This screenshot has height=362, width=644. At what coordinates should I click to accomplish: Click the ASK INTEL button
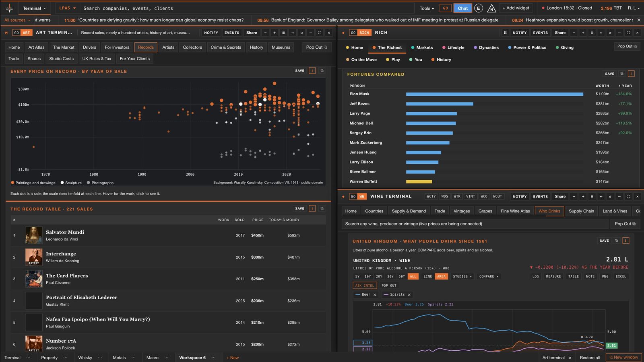tap(365, 286)
